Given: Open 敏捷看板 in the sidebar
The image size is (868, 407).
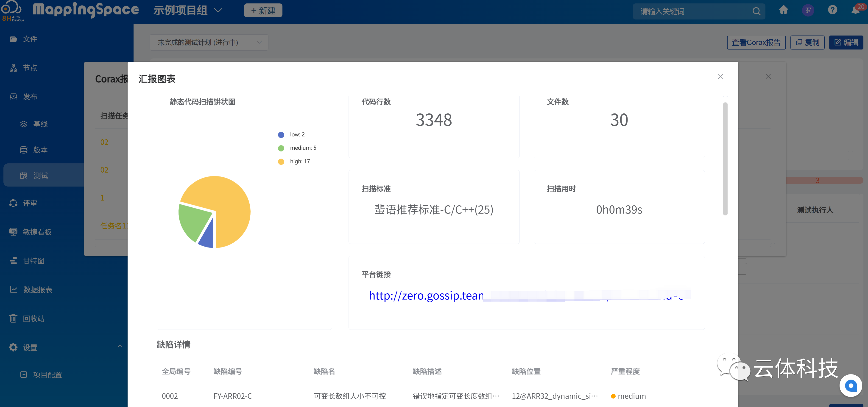Looking at the screenshot, I should tap(37, 232).
